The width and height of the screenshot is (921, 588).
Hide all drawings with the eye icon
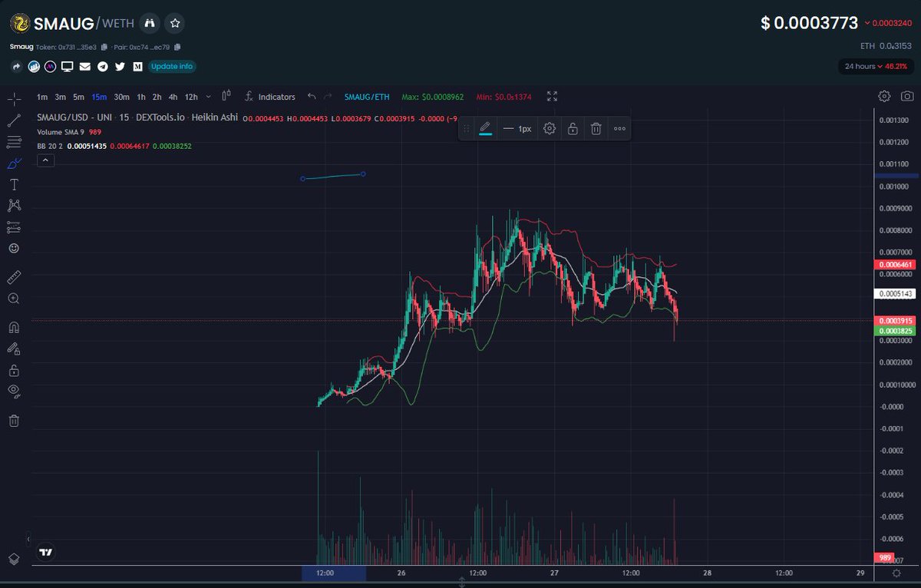click(14, 391)
